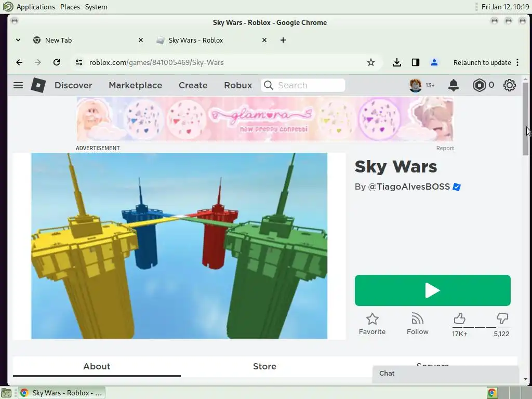The image size is (532, 399).
Task: Report the advertisement
Action: pyautogui.click(x=445, y=148)
